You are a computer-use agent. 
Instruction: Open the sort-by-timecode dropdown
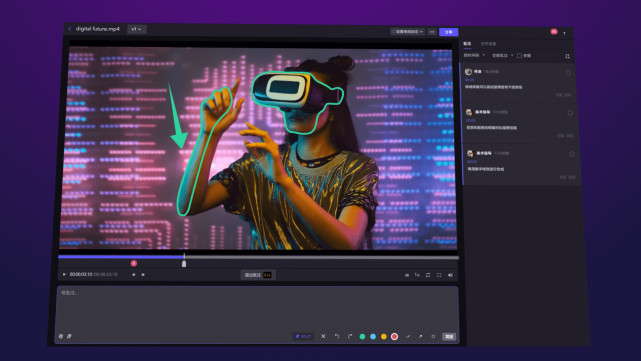click(474, 55)
